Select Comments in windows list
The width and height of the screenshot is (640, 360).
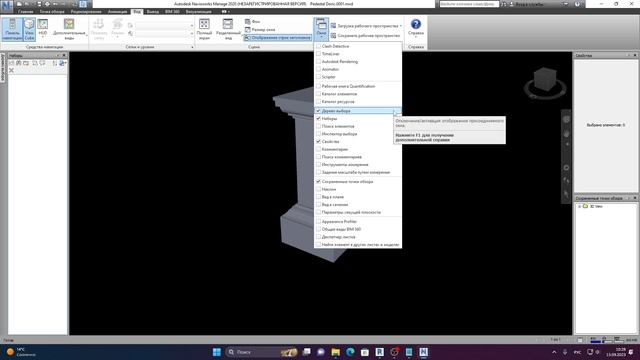(x=358, y=149)
